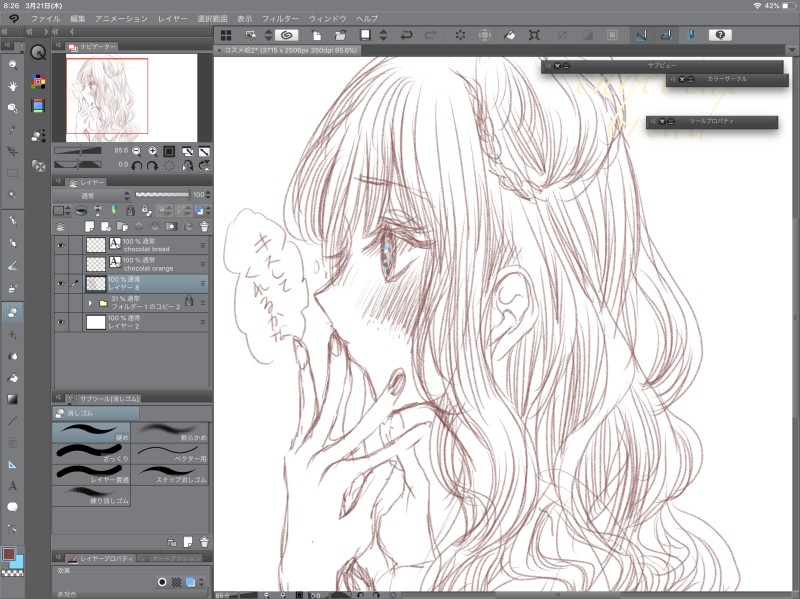Toggle Set as Reference Layer lighthouse icon
Image resolution: width=800 pixels, height=599 pixels.
[x=97, y=210]
